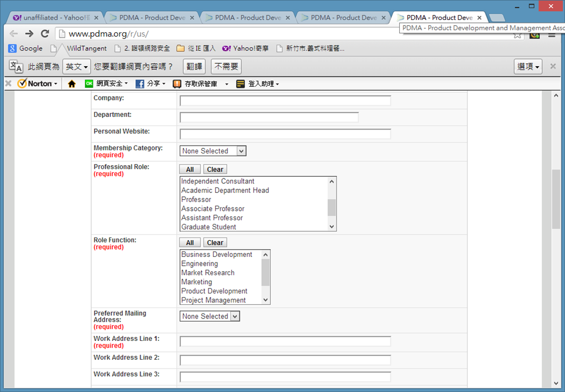Image resolution: width=565 pixels, height=392 pixels.
Task: Click the Work Address Line 2 field
Action: [x=285, y=360]
